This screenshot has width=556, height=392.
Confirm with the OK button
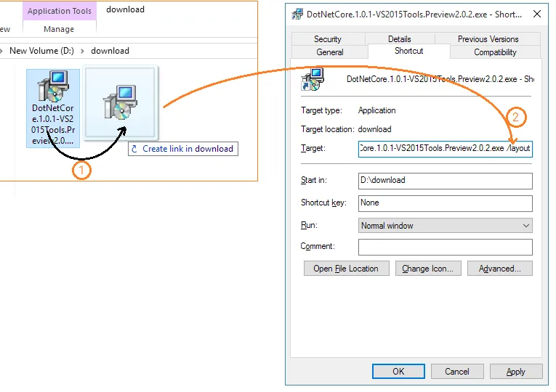(398, 372)
